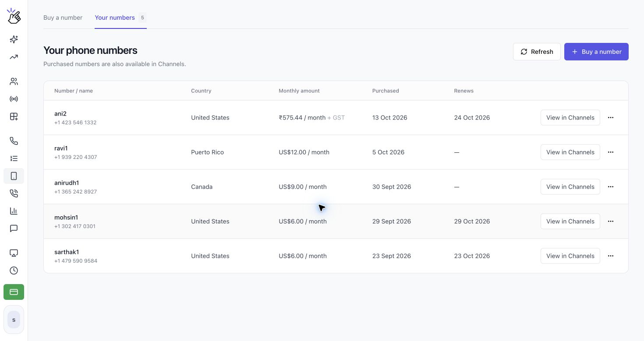644x341 pixels.
Task: Open the screen cast monitor icon
Action: click(x=14, y=253)
